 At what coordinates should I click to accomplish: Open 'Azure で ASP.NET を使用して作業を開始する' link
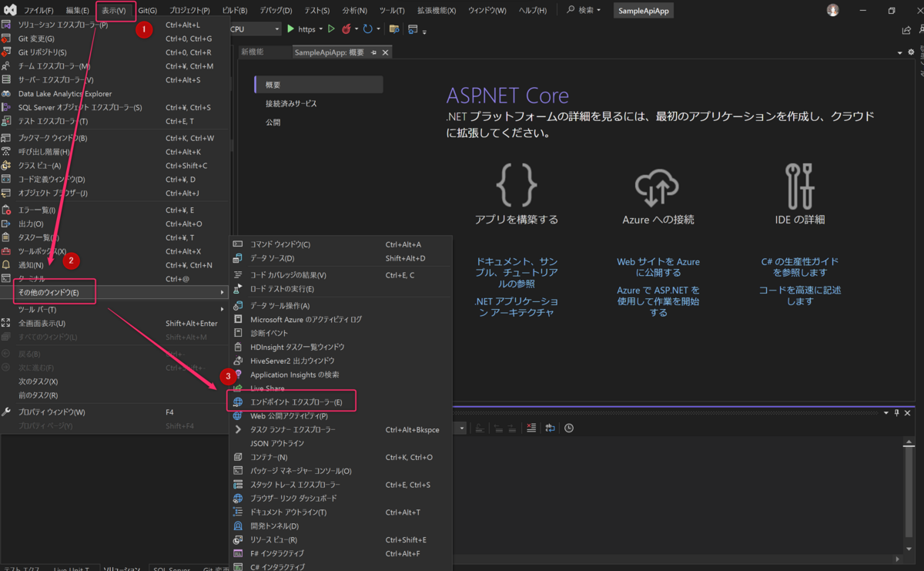[658, 301]
